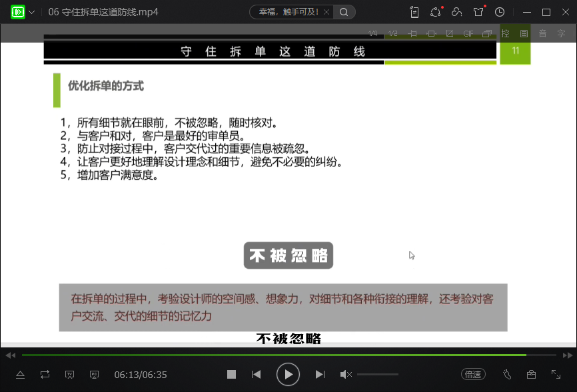Open the 控 control panel tab
Viewport: 577px width, 392px height.
(x=506, y=33)
